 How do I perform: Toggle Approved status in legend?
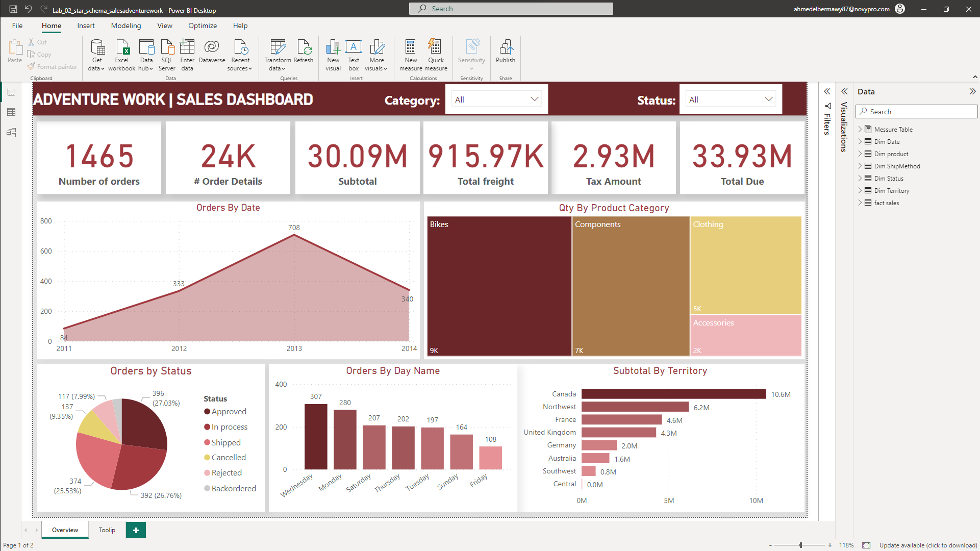[229, 412]
